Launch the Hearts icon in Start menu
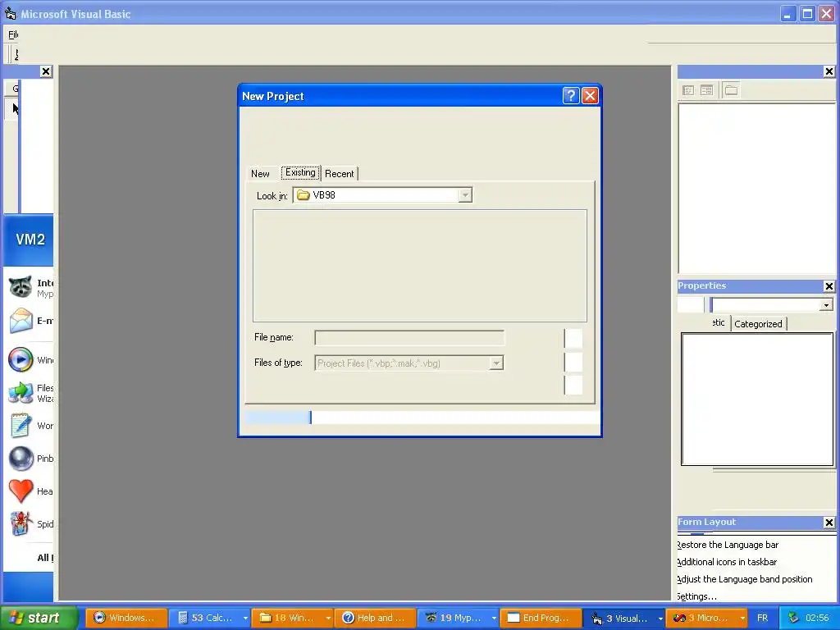This screenshot has height=630, width=840. 21,491
